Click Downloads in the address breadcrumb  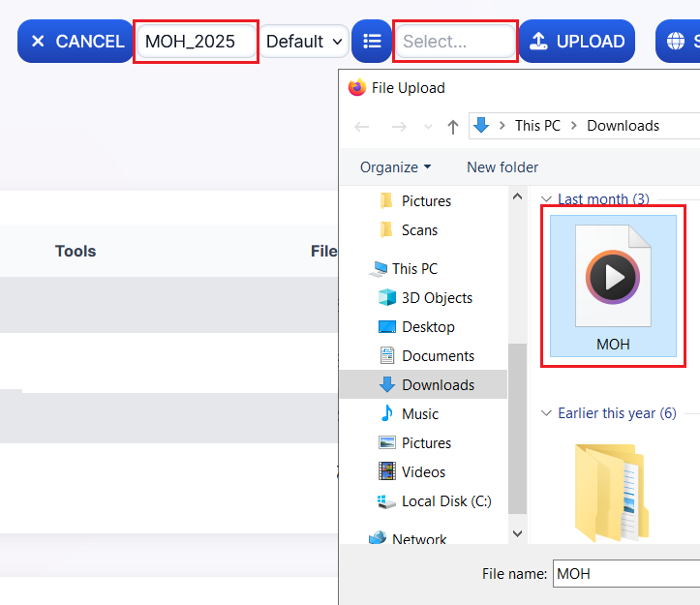(623, 126)
